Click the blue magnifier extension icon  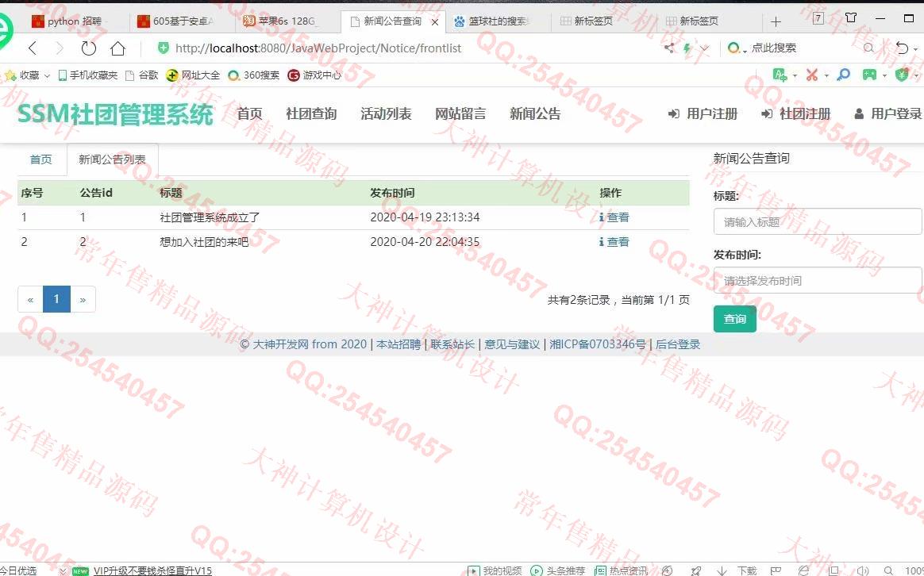tap(843, 75)
